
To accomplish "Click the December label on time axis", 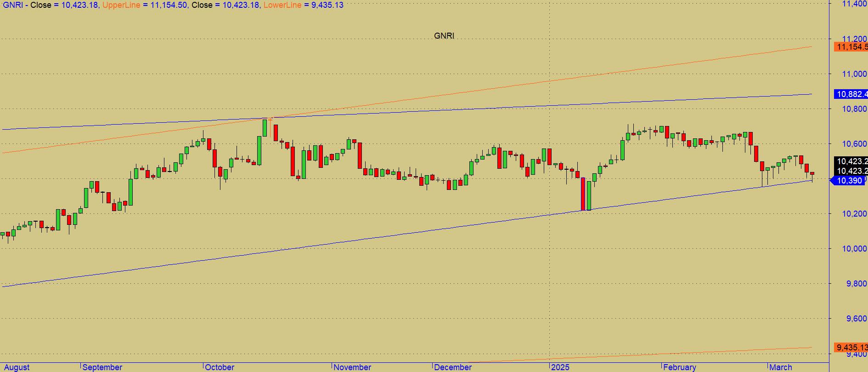I will pyautogui.click(x=453, y=367).
